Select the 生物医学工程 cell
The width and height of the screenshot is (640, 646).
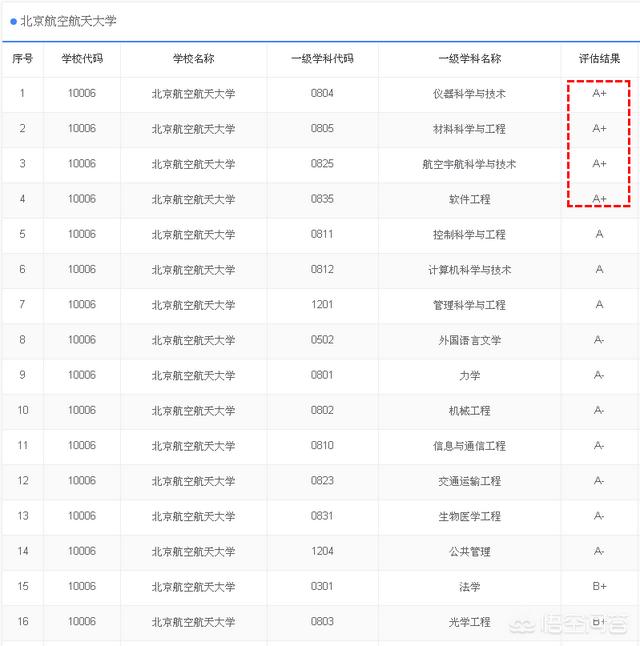469,516
